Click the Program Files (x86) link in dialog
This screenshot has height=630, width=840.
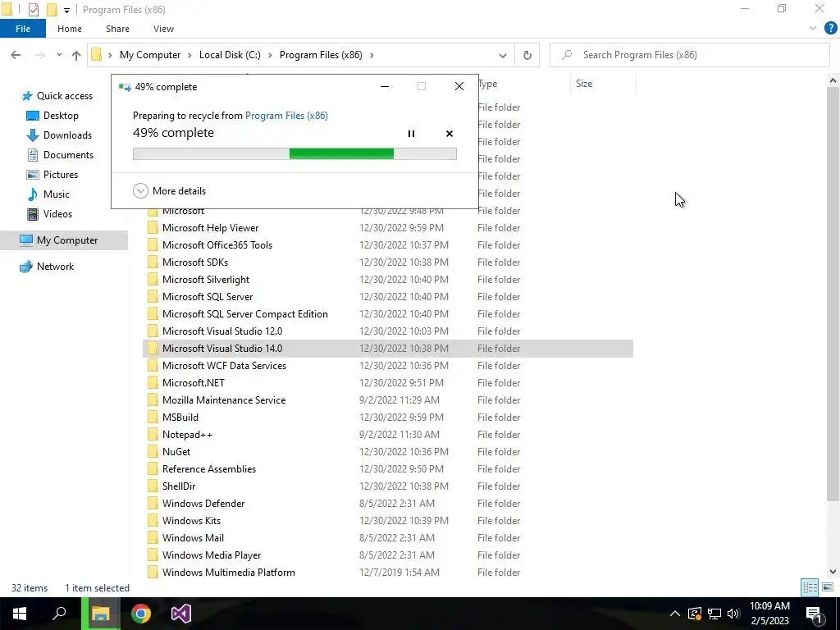point(286,115)
